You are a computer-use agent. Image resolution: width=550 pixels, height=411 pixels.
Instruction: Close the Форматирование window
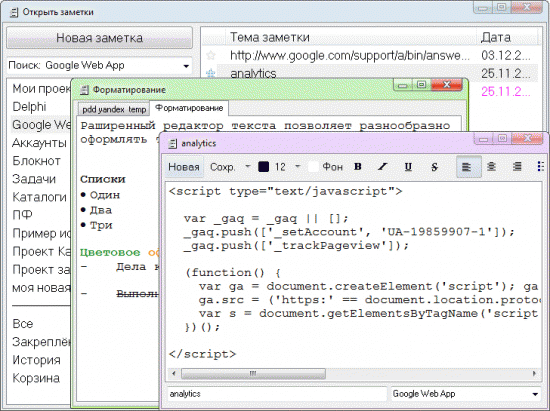447,85
